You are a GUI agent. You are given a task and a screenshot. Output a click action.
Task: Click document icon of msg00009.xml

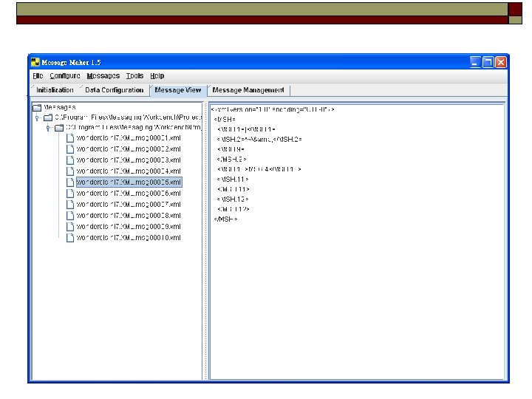click(x=70, y=226)
